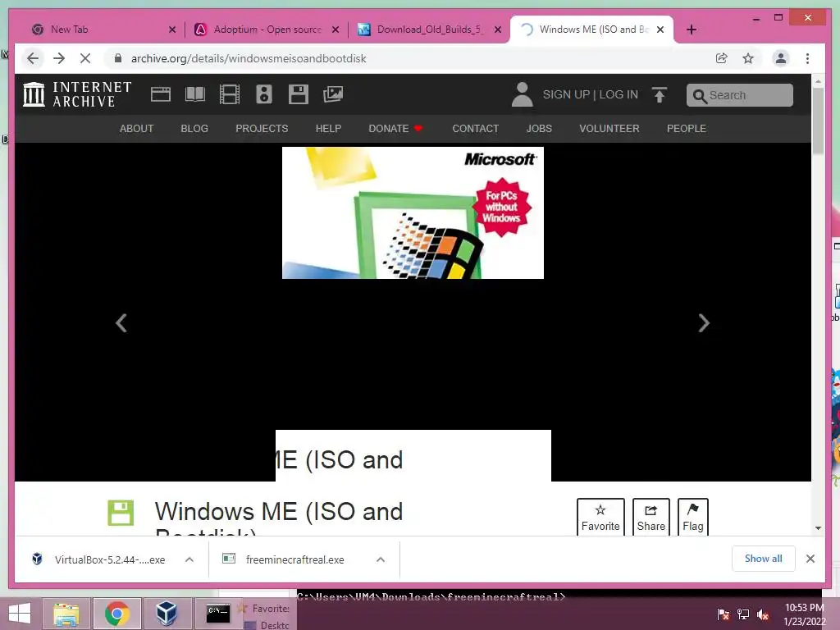The width and height of the screenshot is (840, 630).
Task: Open the VOLUNTEER menu item
Action: [609, 129]
